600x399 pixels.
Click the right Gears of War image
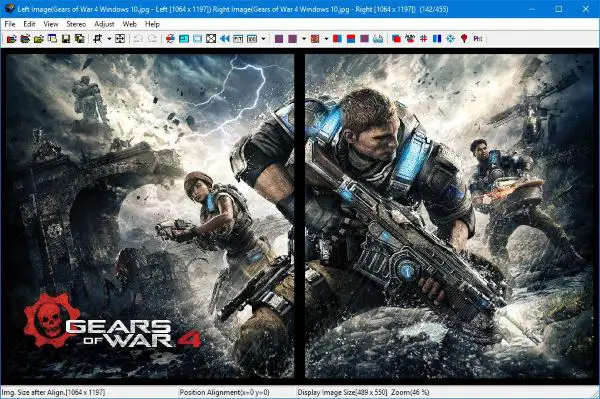[x=450, y=216]
